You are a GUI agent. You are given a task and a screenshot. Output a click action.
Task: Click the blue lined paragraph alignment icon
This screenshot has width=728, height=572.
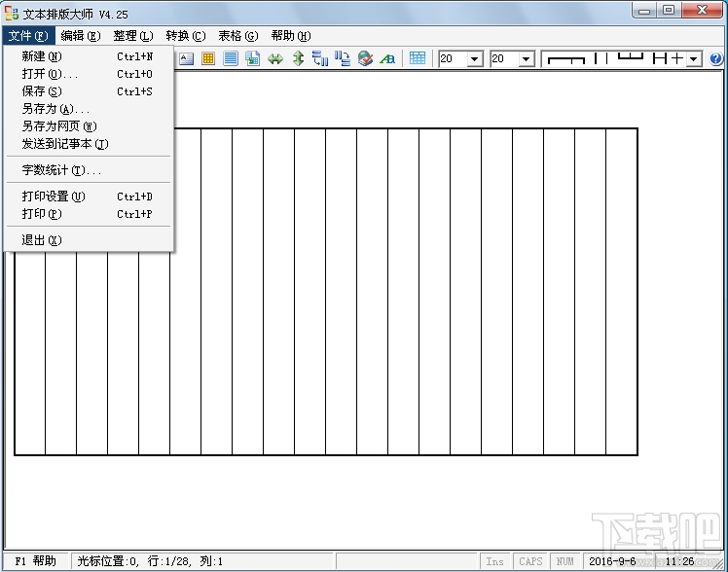click(231, 59)
